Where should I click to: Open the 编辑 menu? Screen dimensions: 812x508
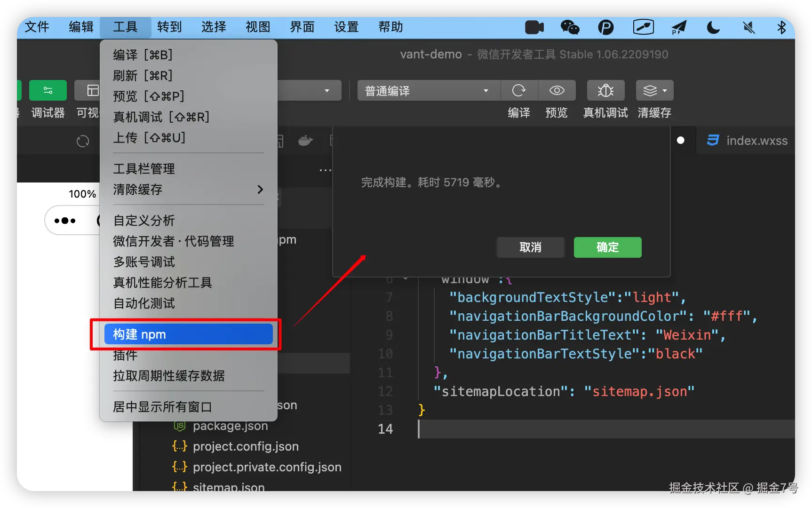click(x=81, y=27)
